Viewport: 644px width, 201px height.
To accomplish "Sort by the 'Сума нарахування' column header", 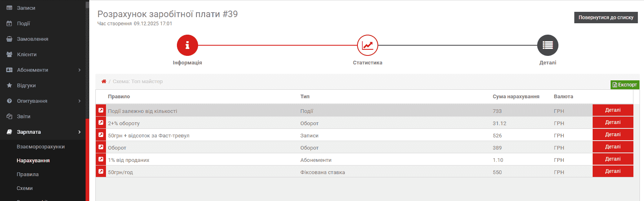I will [x=516, y=97].
